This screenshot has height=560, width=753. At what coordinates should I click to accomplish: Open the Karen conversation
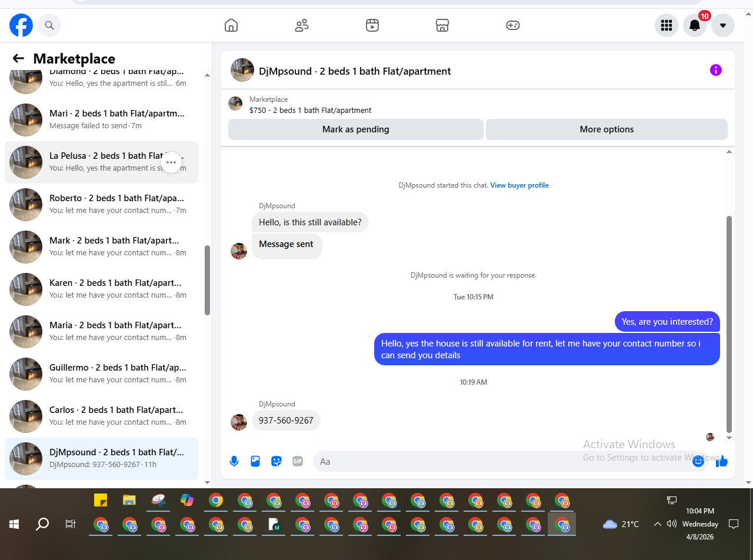pyautogui.click(x=101, y=289)
